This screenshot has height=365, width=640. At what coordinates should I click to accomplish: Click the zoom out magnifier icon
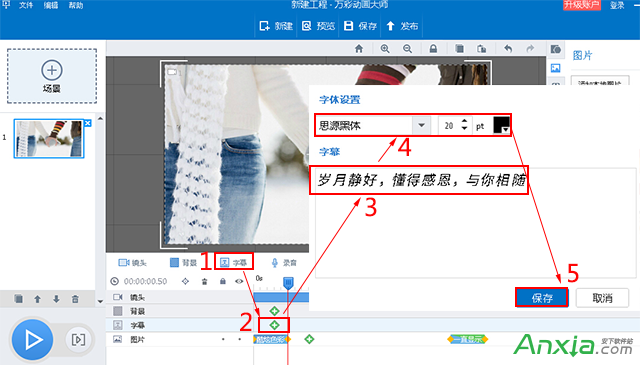pos(407,49)
